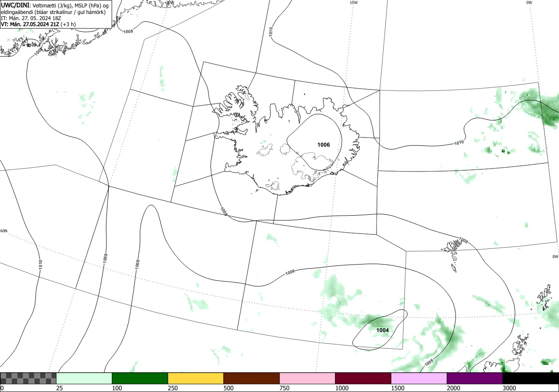The height and width of the screenshot is (392, 559).
Task: Click the '30W' longitude label at top
Action: (x=170, y=2)
